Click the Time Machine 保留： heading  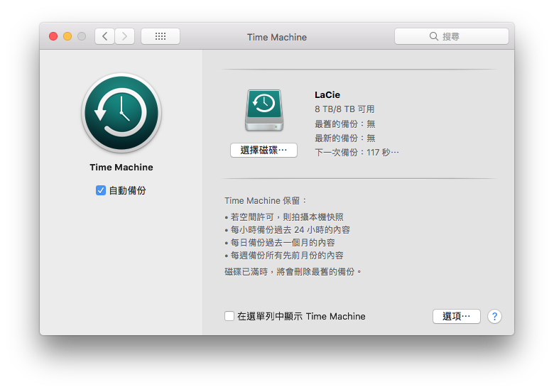pos(266,200)
